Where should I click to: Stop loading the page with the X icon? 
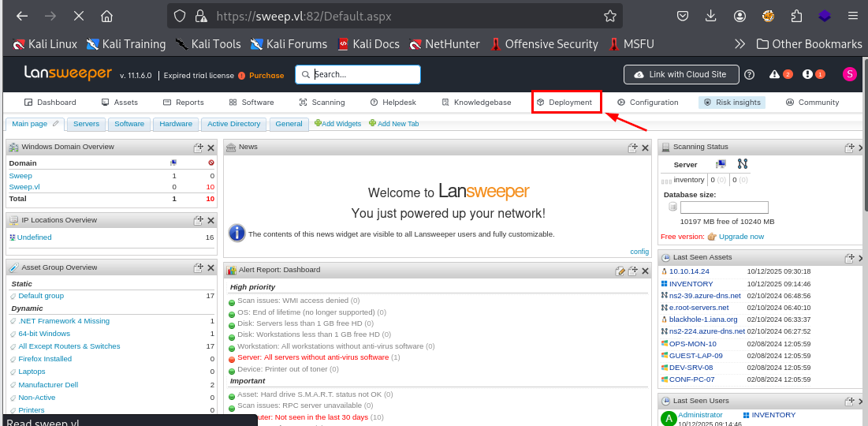[79, 16]
